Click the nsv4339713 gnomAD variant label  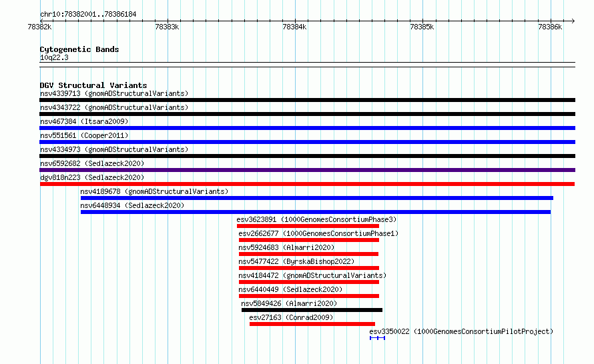pos(114,93)
